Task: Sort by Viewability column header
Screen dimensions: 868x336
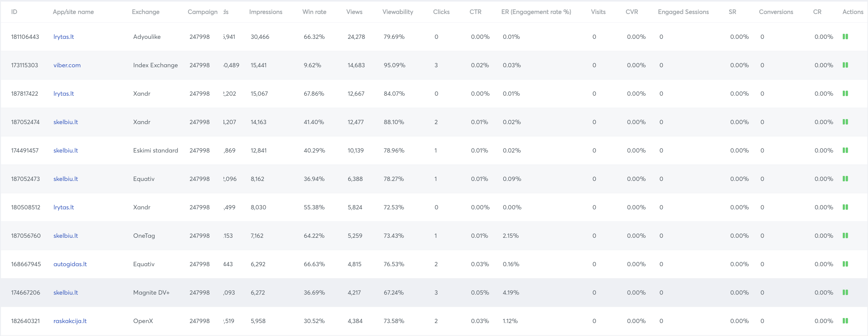Action: click(398, 12)
